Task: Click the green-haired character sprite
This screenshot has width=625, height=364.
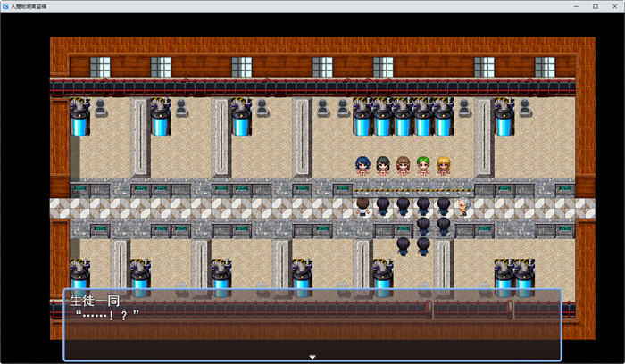Action: pyautogui.click(x=423, y=166)
